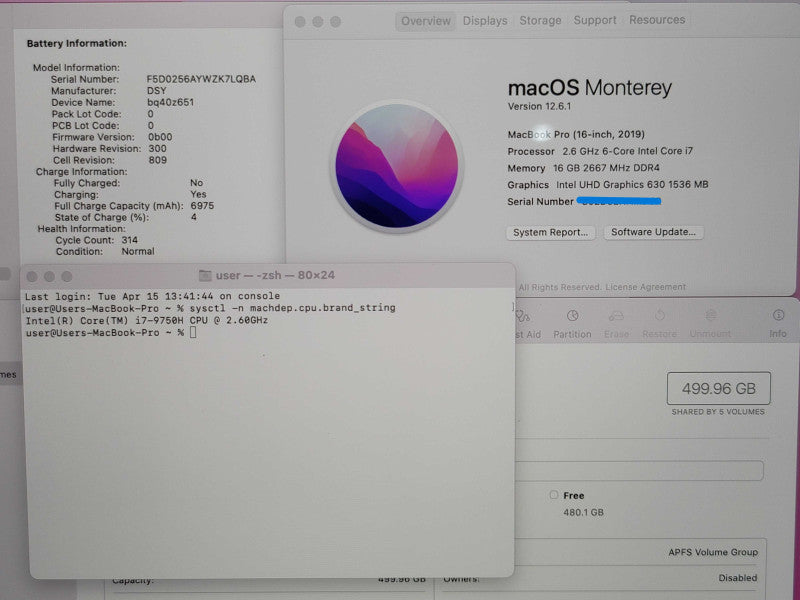Select the Cell Revision value 809
Screen dimensions: 800x600
click(x=157, y=160)
